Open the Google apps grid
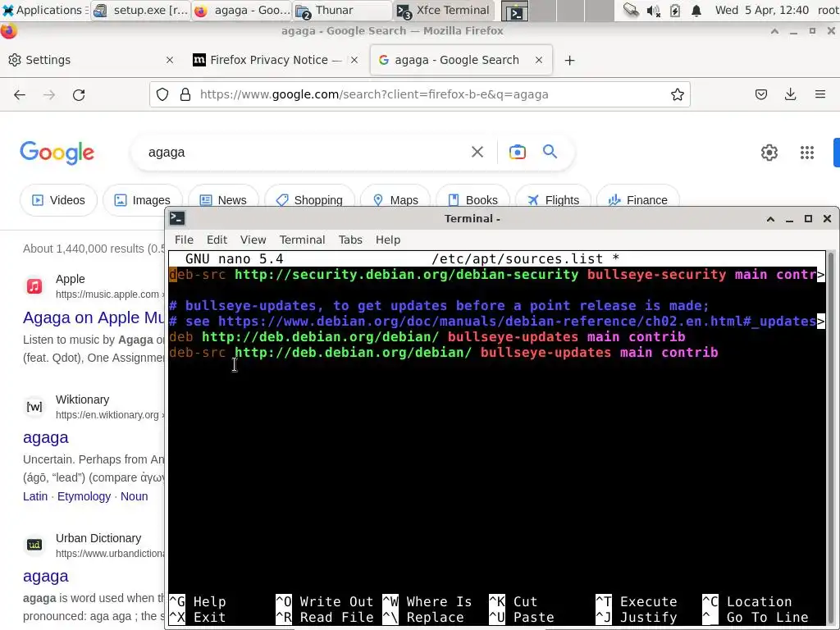This screenshot has width=840, height=630. [807, 153]
